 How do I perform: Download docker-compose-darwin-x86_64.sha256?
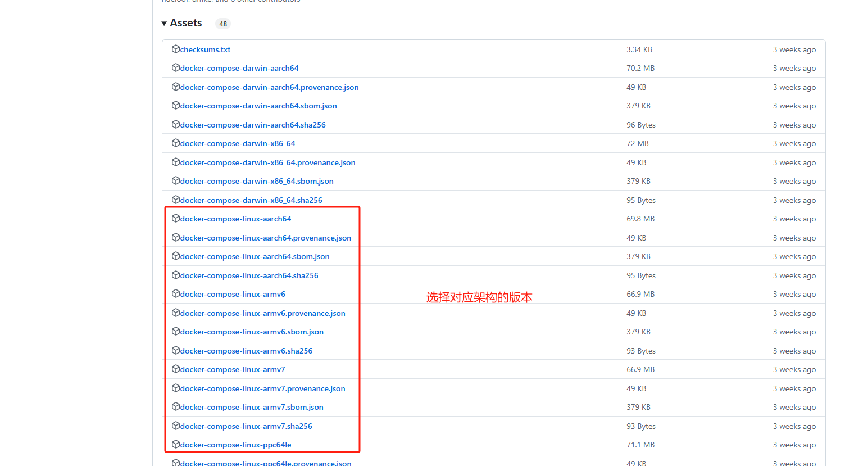(x=251, y=200)
